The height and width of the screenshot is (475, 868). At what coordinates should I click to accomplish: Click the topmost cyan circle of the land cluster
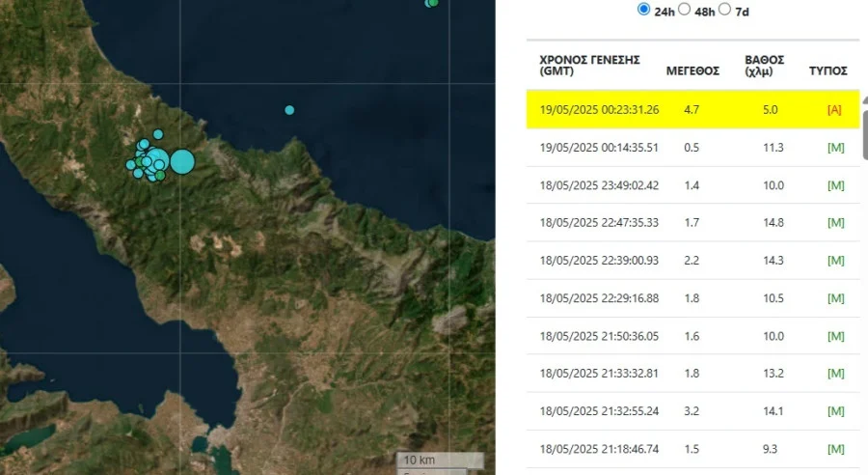[x=158, y=134]
